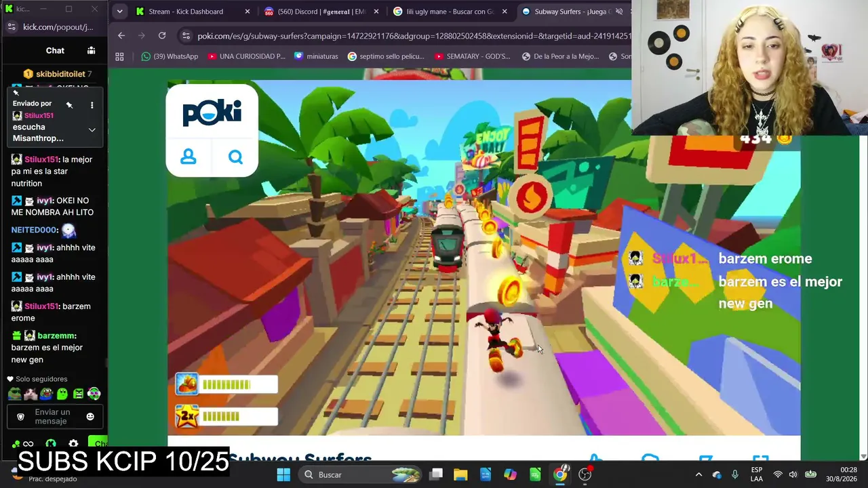Close the lili ugly mane tab

[505, 12]
